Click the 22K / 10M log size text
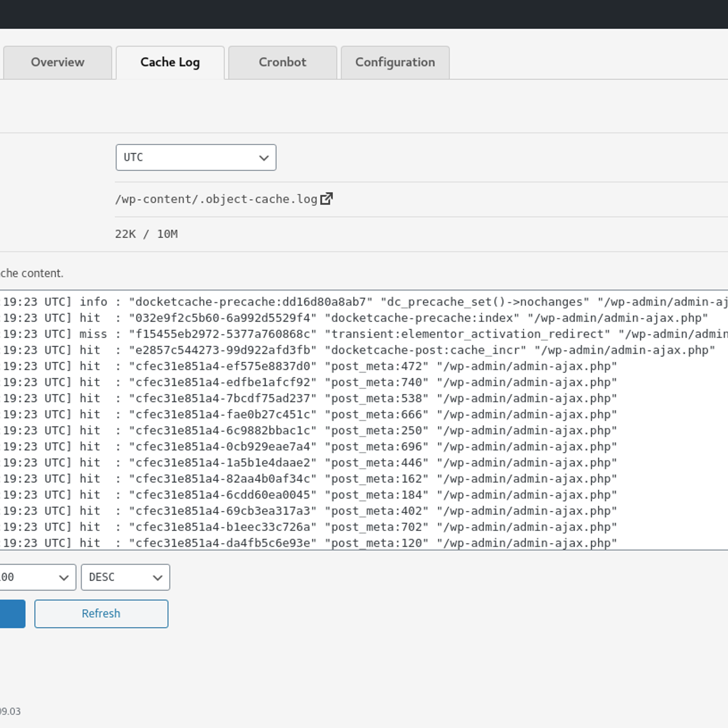Screen dimensions: 728x728 click(x=146, y=234)
